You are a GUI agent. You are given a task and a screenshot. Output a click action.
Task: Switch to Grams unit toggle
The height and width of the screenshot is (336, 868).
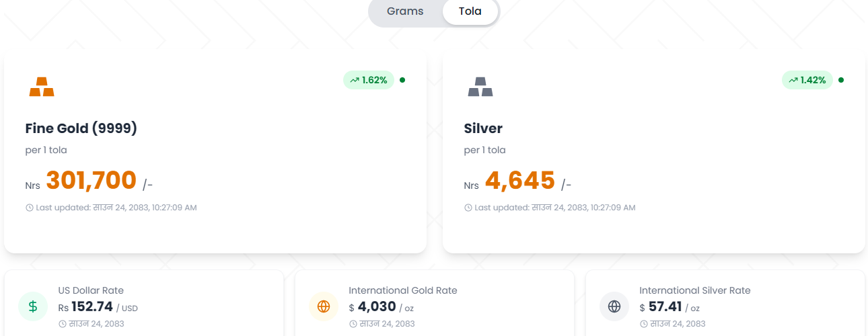(405, 11)
